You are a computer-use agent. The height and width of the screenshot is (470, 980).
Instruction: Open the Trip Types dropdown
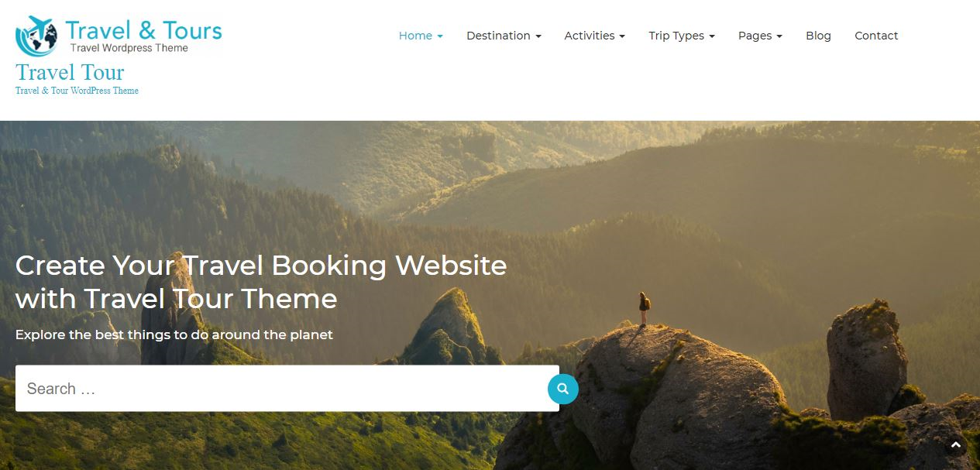coord(682,36)
